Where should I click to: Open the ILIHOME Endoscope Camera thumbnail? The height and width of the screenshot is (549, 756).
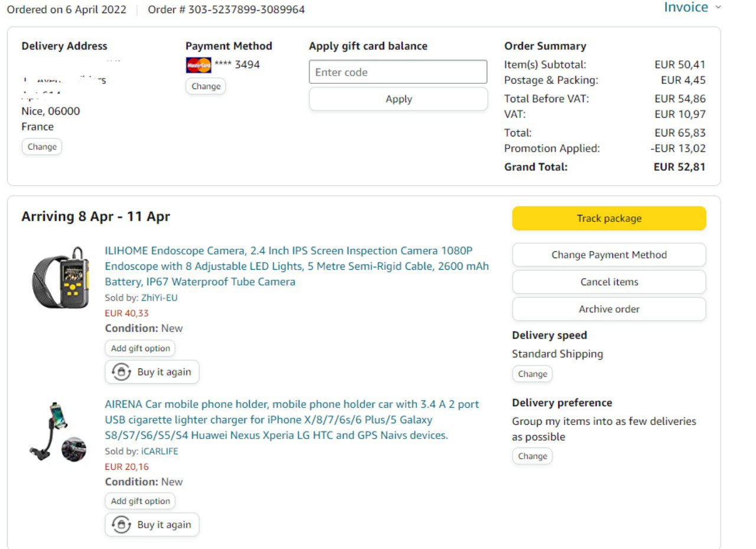pyautogui.click(x=60, y=279)
